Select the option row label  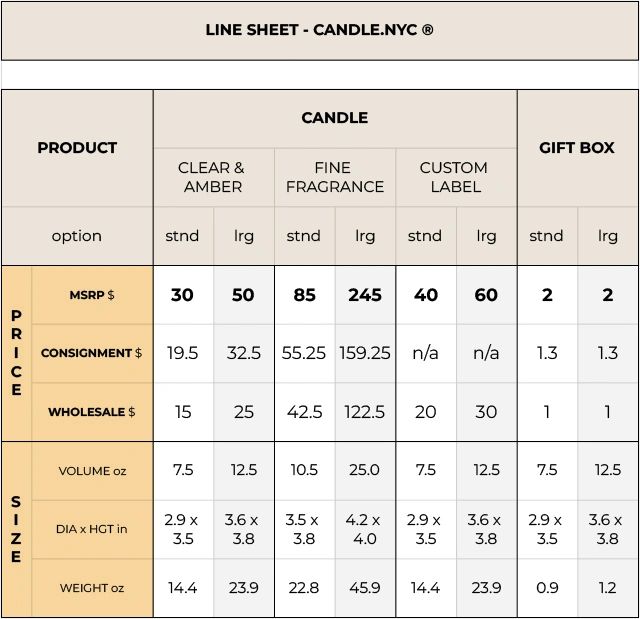(77, 236)
